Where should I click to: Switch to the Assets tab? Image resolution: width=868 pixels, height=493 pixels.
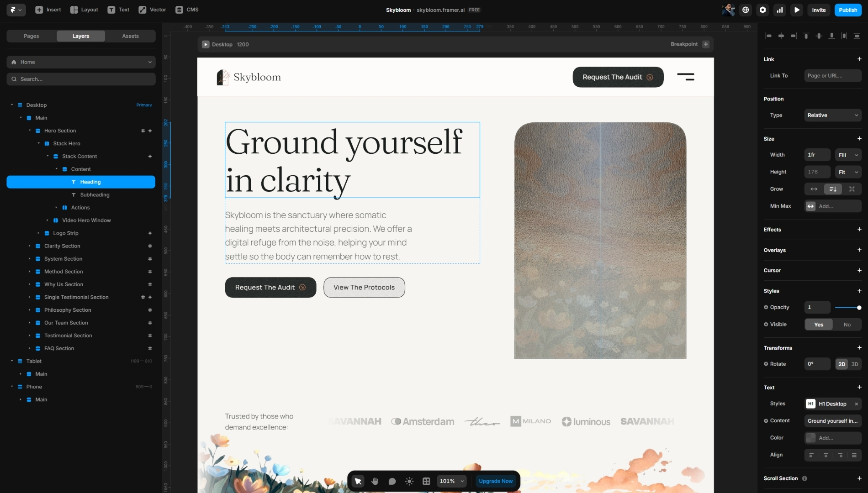pyautogui.click(x=130, y=36)
